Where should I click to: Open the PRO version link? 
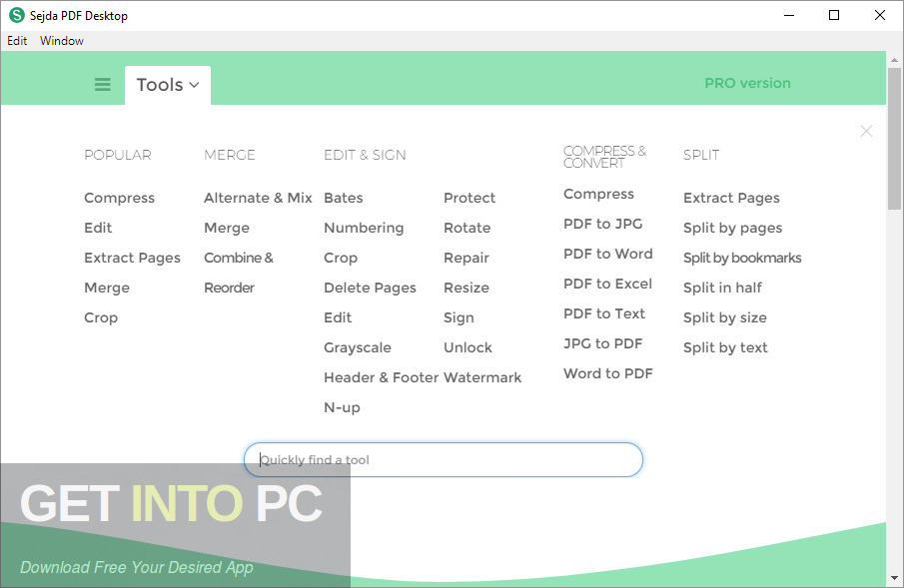coord(748,83)
